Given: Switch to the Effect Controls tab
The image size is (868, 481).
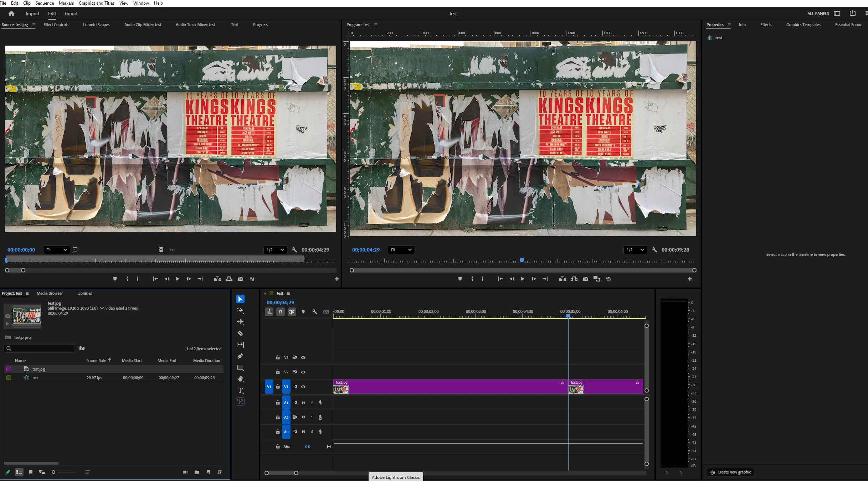Looking at the screenshot, I should pos(56,25).
